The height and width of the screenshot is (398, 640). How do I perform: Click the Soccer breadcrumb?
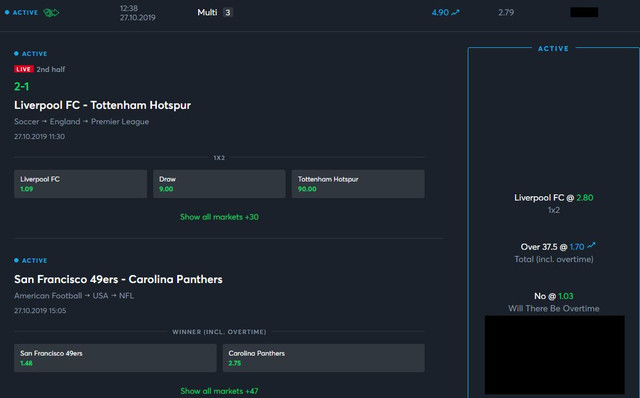point(27,122)
